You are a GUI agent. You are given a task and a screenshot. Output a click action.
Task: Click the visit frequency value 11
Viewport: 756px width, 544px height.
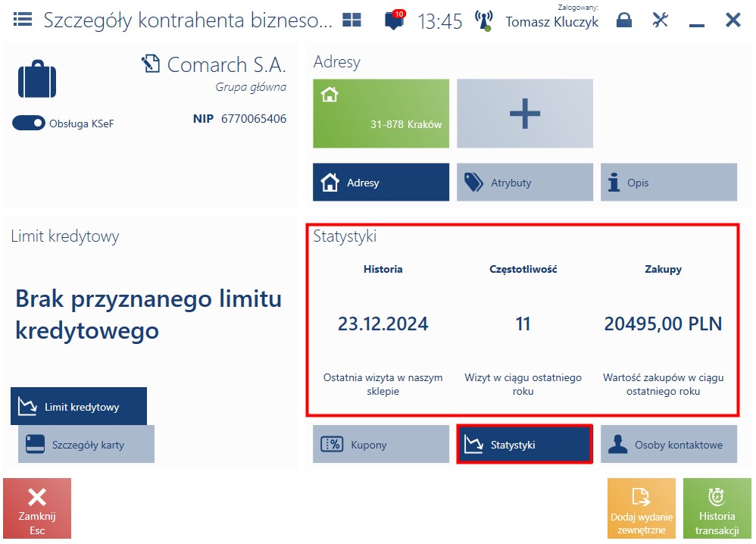523,324
